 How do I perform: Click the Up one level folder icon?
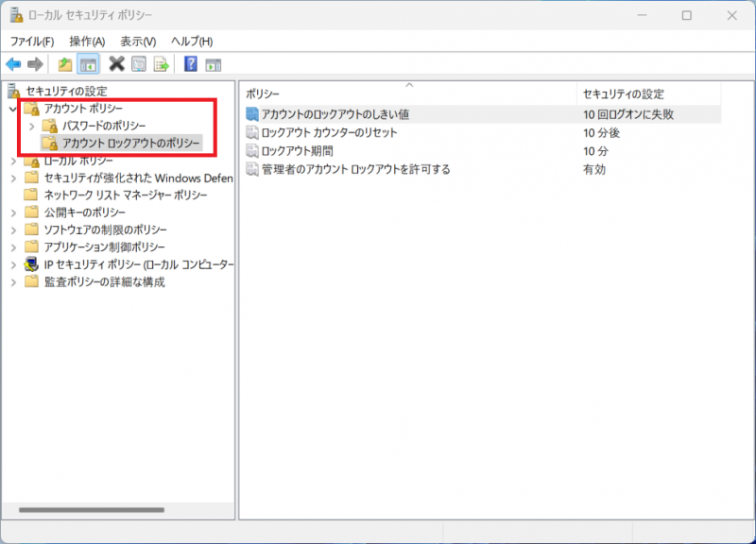[64, 64]
